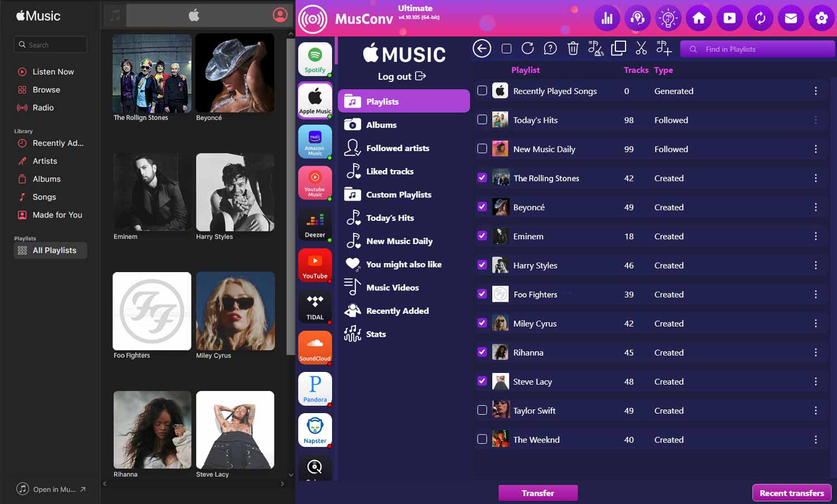This screenshot has width=837, height=504.
Task: Open Music Videos in MusConv menu
Action: pos(403,288)
